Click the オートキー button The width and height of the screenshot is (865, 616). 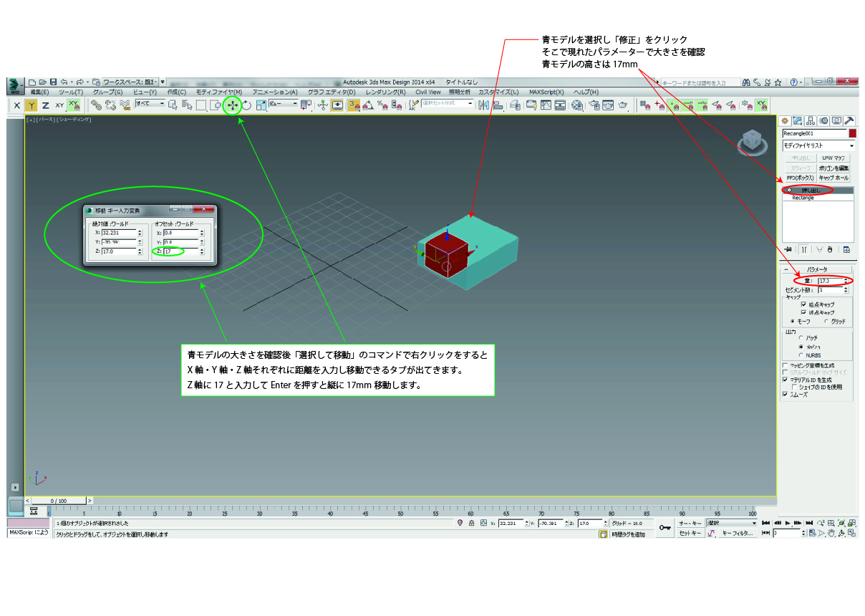point(690,524)
